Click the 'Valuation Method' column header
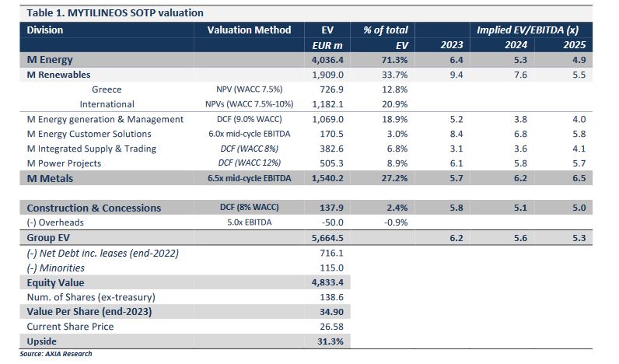 point(249,30)
